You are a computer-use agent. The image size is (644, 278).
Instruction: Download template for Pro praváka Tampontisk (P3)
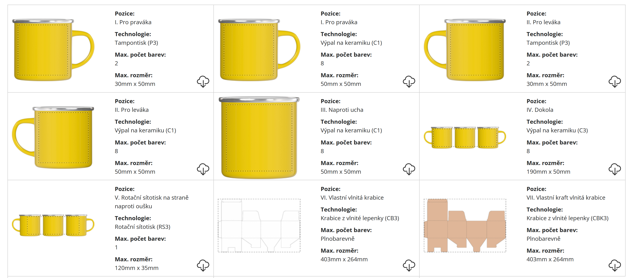[203, 81]
